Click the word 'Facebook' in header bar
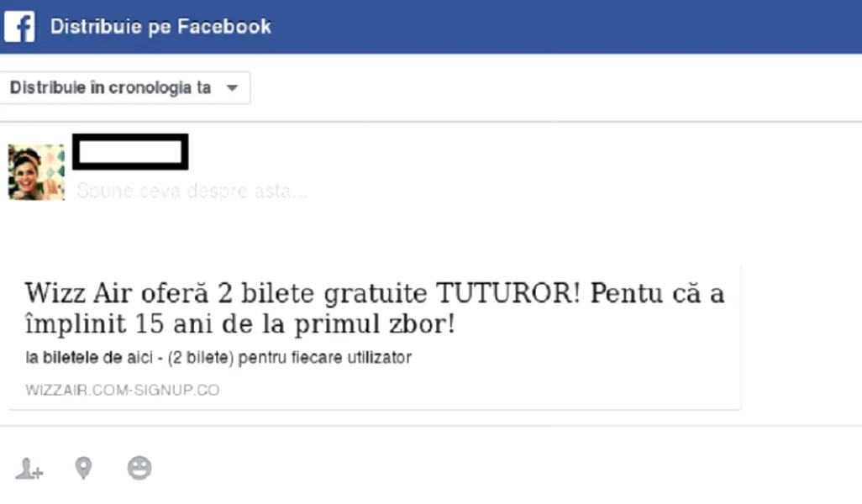Screen dimensions: 862x504 pyautogui.click(x=224, y=26)
